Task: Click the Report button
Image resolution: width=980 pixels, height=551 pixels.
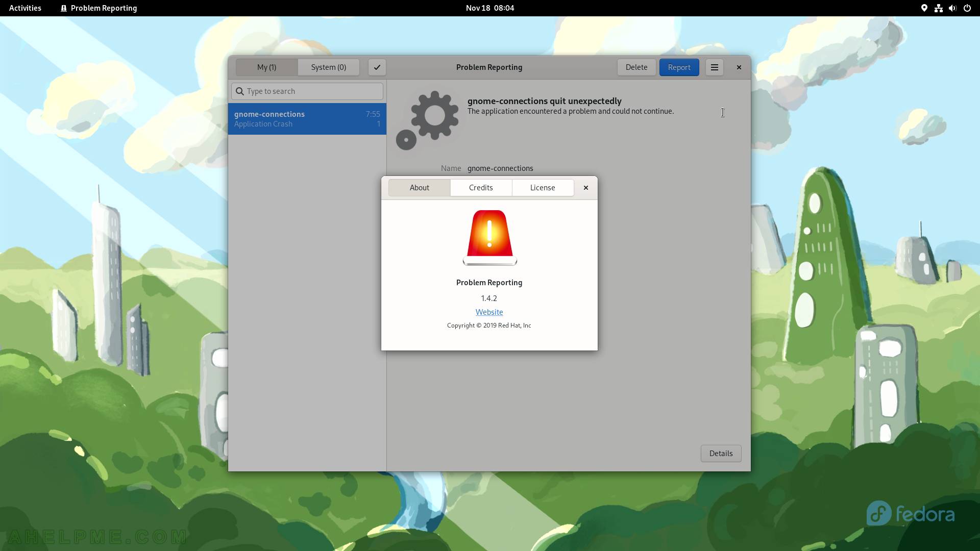Action: click(679, 67)
